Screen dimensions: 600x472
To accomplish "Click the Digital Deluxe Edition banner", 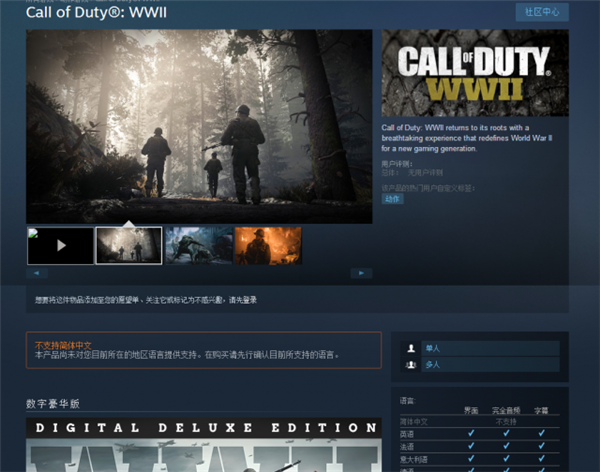I will pos(204,445).
